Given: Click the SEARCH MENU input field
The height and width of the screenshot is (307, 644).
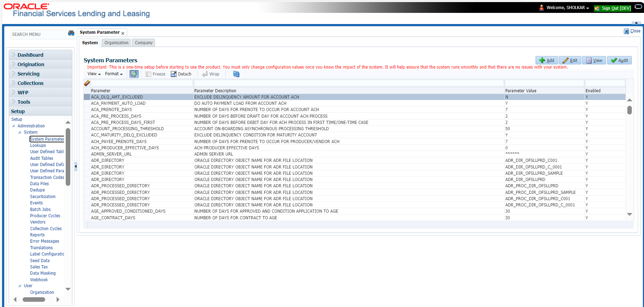Looking at the screenshot, I should pyautogui.click(x=39, y=34).
